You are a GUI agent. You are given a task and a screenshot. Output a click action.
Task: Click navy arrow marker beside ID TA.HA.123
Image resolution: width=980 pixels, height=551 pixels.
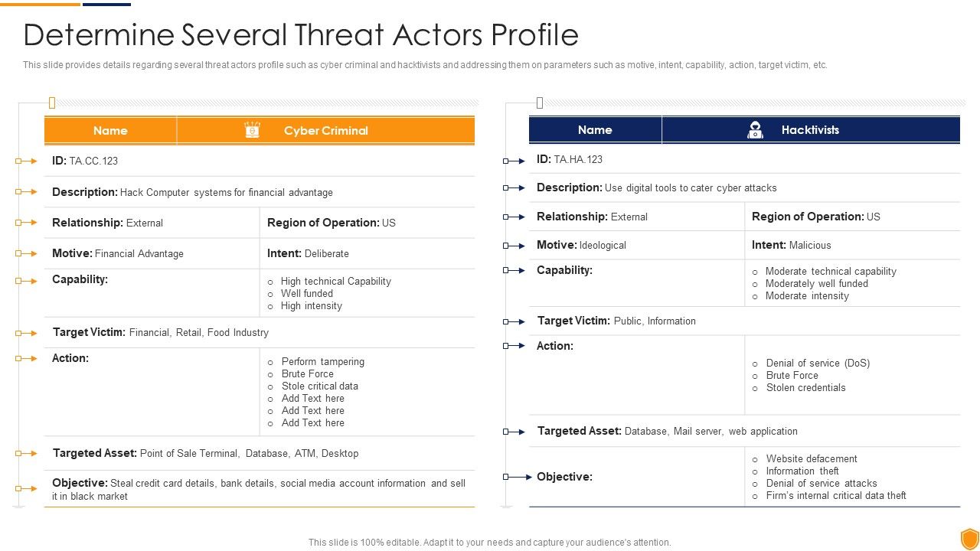pyautogui.click(x=514, y=161)
